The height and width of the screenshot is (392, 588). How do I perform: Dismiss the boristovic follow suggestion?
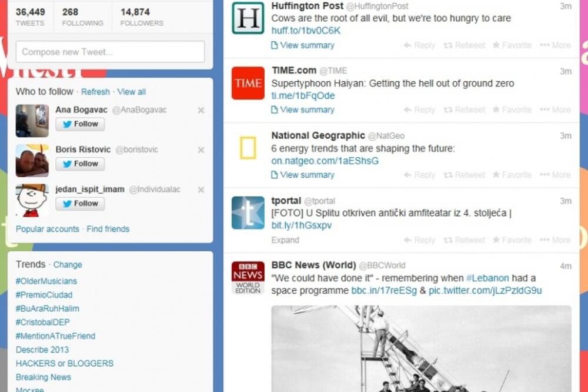click(x=200, y=150)
